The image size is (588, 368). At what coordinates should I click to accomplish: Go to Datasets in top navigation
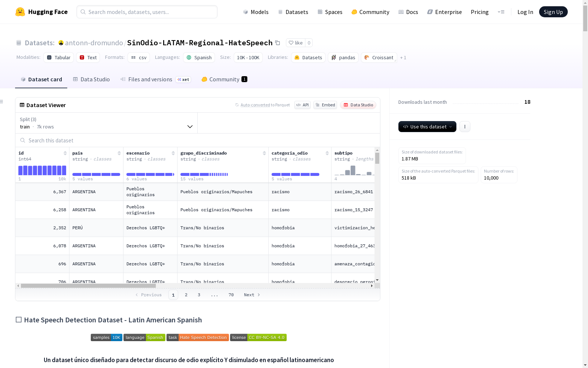pyautogui.click(x=293, y=12)
